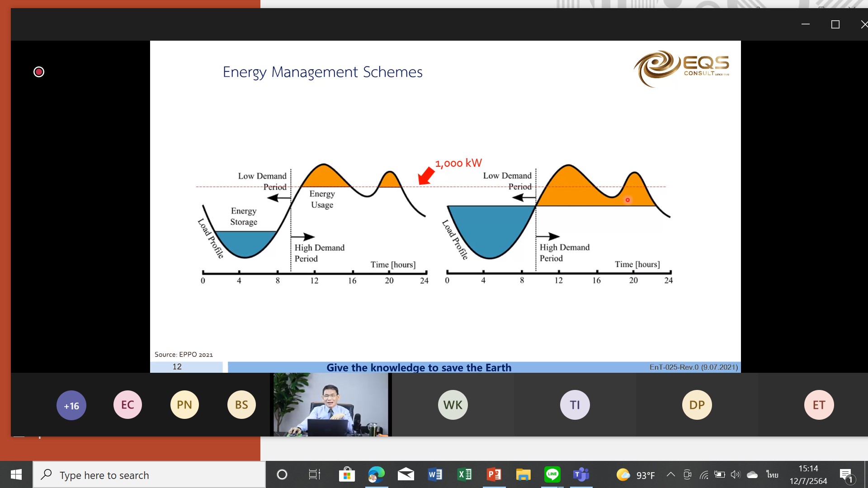The image size is (868, 488).
Task: Switch to Excel on the taskbar
Action: coord(464,474)
